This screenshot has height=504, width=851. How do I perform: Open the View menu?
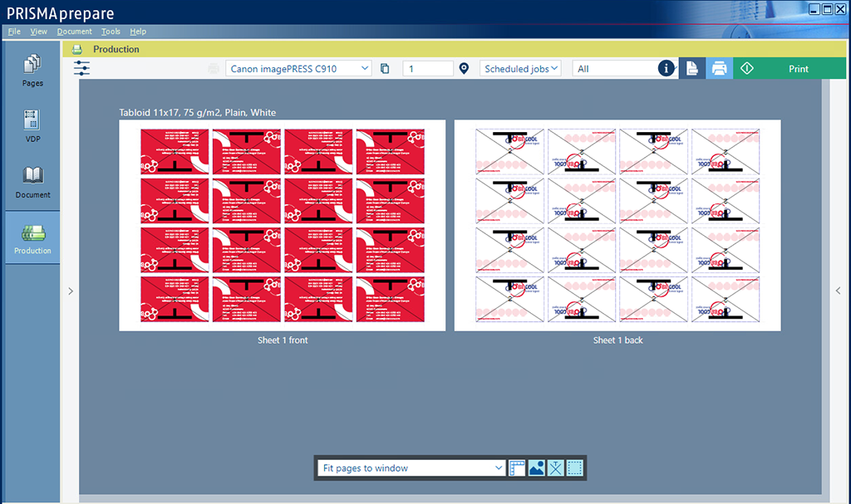38,32
